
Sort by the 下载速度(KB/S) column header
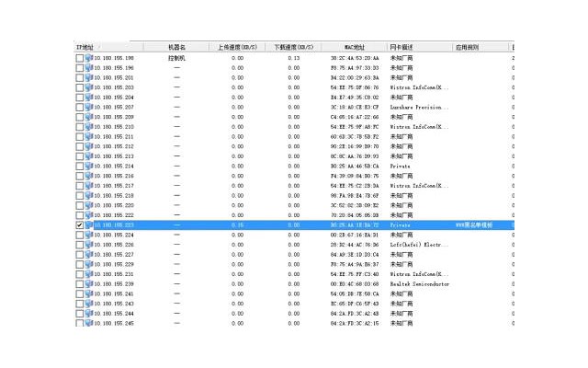click(x=294, y=47)
